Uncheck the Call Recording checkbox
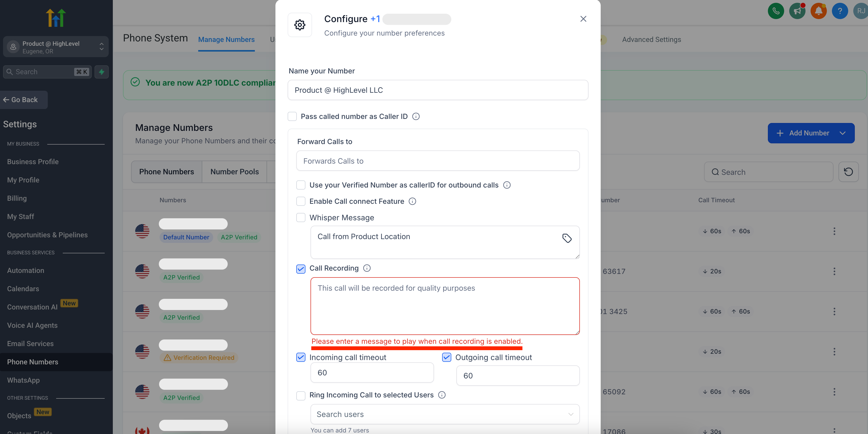Screen dimensions: 868x434 click(x=301, y=269)
